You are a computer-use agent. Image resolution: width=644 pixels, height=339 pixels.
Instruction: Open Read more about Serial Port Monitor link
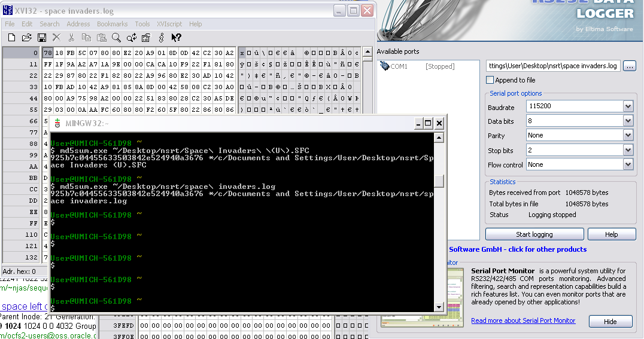[x=523, y=320]
